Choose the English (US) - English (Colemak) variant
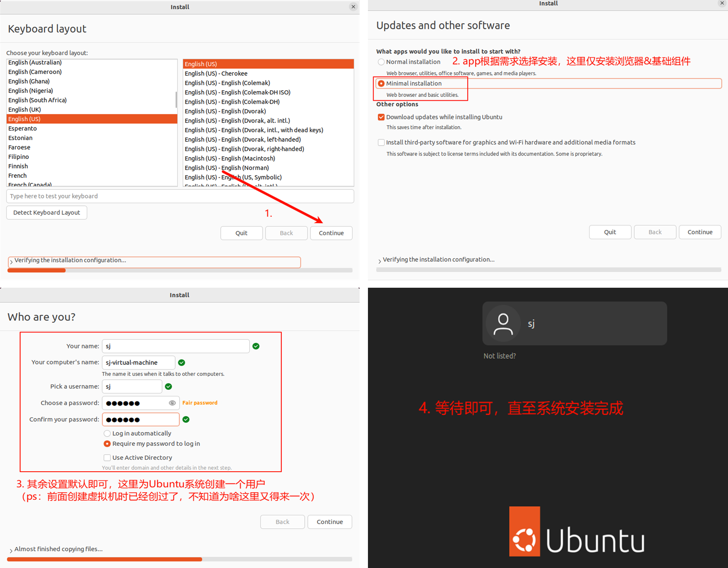The height and width of the screenshot is (568, 728). click(x=268, y=83)
